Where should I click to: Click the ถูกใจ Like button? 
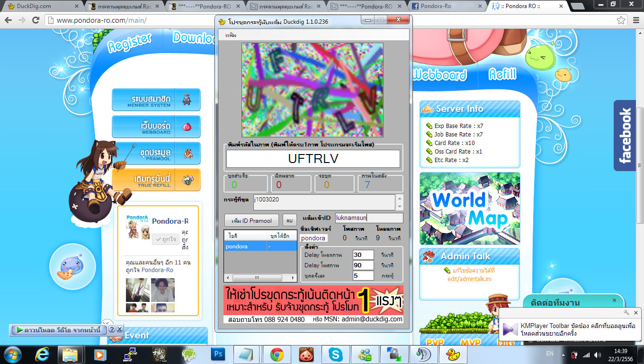point(166,239)
